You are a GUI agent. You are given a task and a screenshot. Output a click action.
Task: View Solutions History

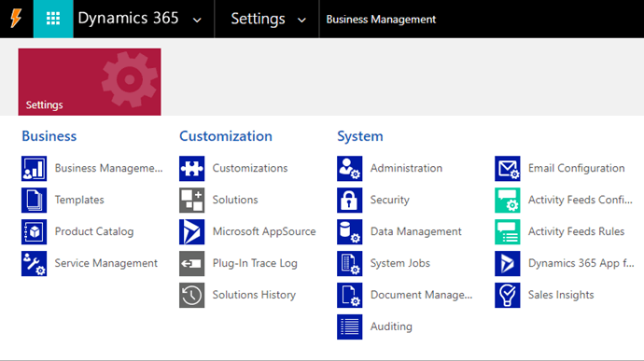pos(254,295)
